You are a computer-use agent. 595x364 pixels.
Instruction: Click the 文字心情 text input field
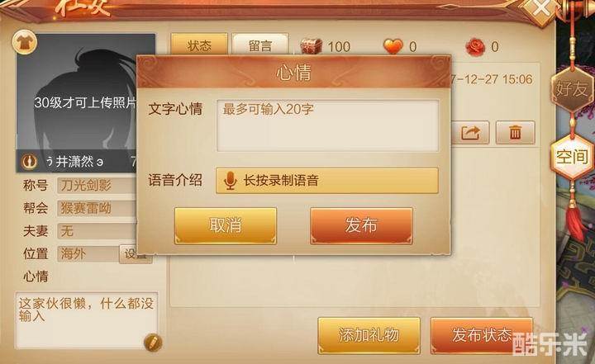click(327, 126)
